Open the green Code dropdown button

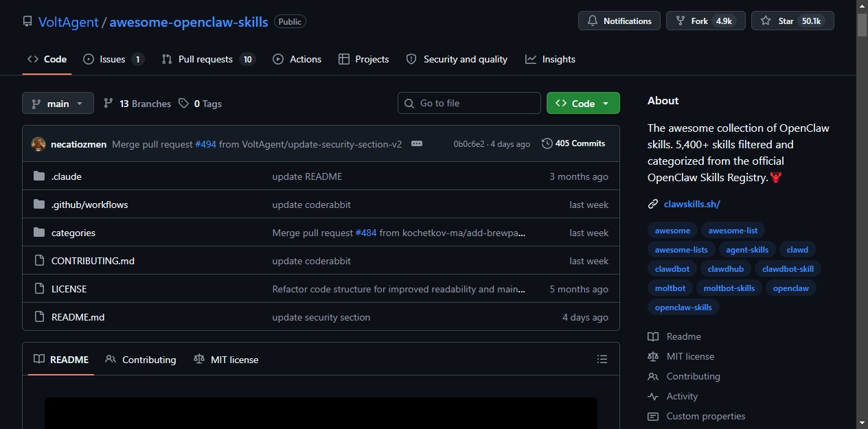(x=583, y=103)
